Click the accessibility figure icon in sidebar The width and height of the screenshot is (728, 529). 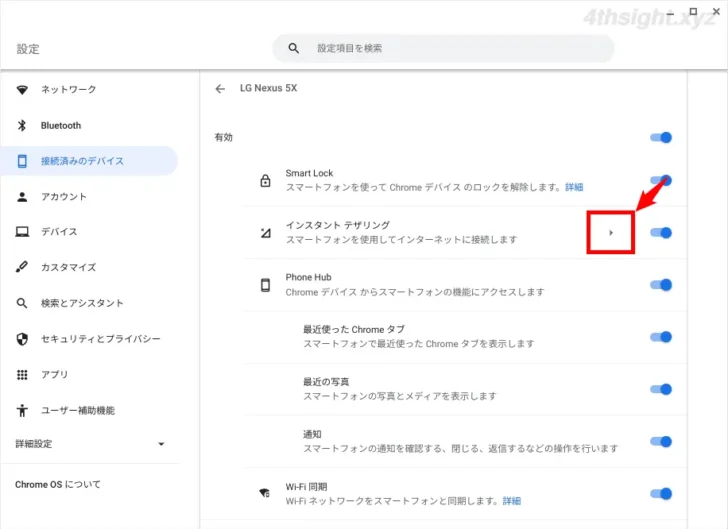point(22,411)
